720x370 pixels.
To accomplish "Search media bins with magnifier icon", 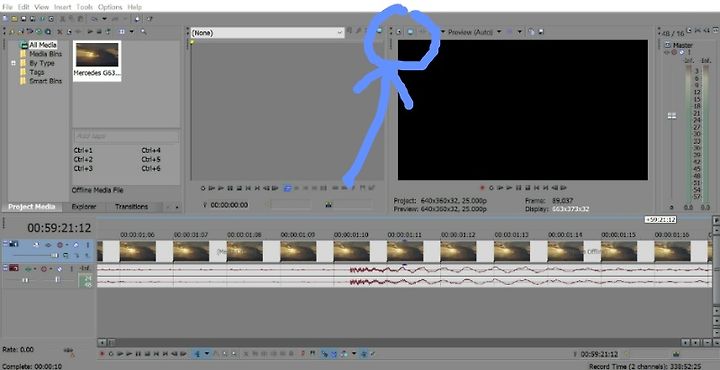I will click(143, 32).
